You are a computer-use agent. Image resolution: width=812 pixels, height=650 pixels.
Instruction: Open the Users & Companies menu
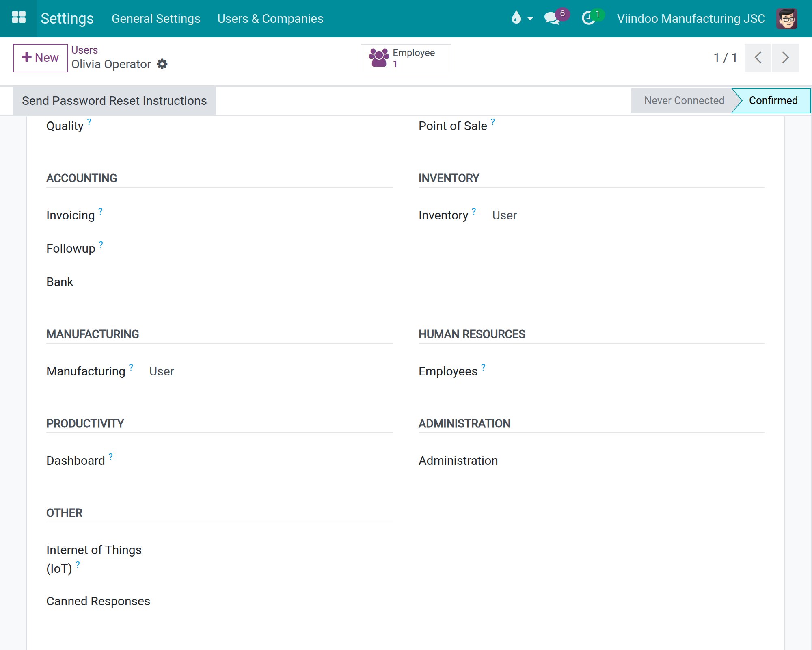pos(270,19)
